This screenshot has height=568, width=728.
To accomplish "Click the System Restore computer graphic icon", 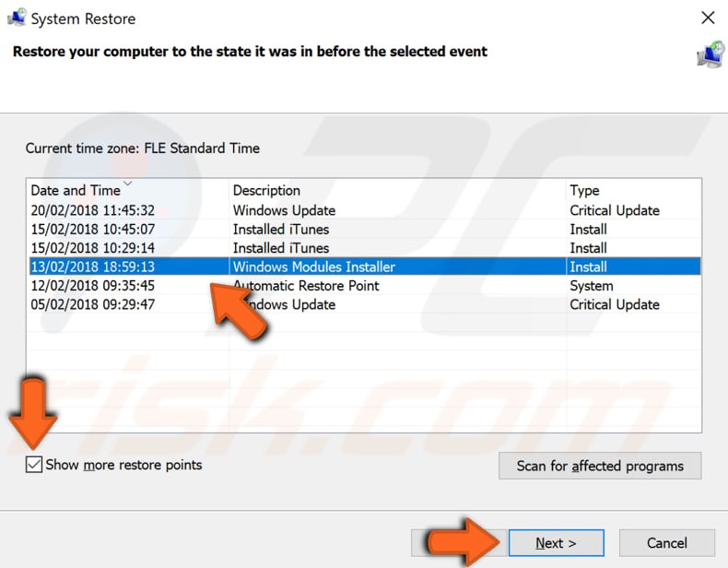I will [x=710, y=54].
